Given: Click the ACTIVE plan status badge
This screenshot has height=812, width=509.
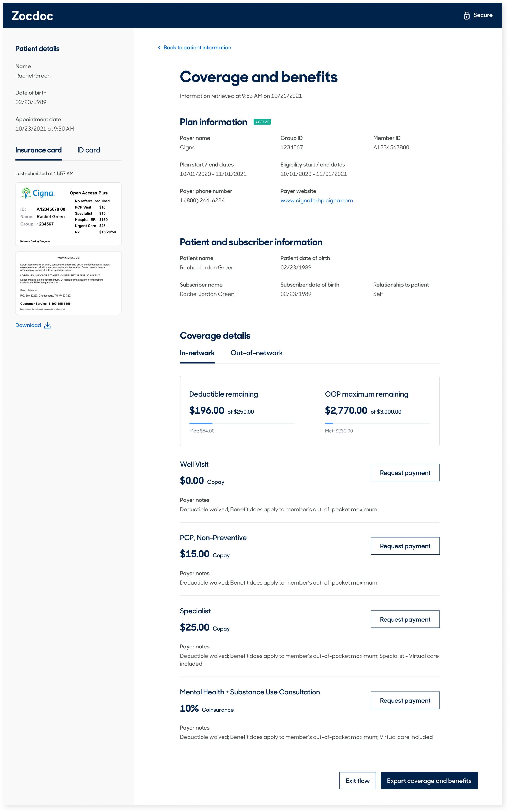Looking at the screenshot, I should click(x=262, y=122).
